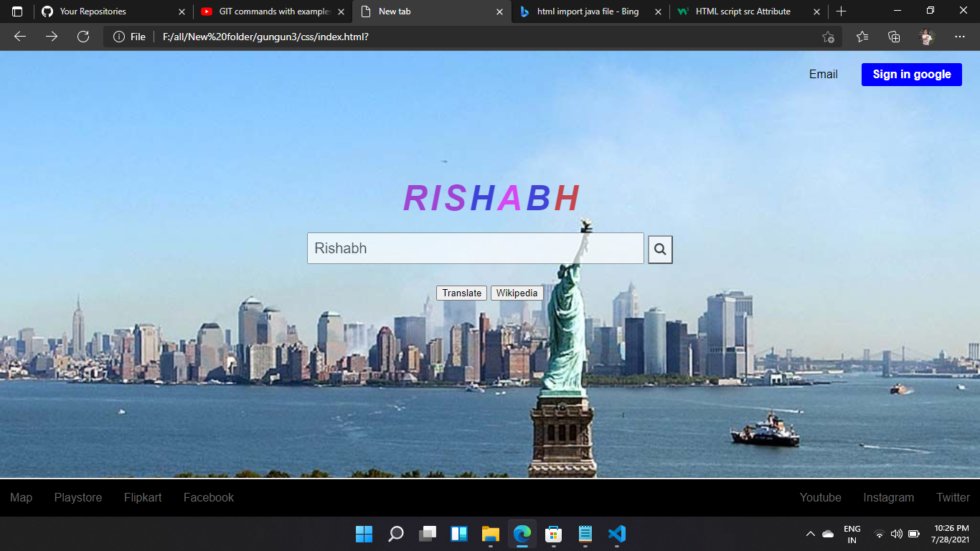This screenshot has height=551, width=980.
Task: Open the browser favorites icon
Action: point(862,37)
